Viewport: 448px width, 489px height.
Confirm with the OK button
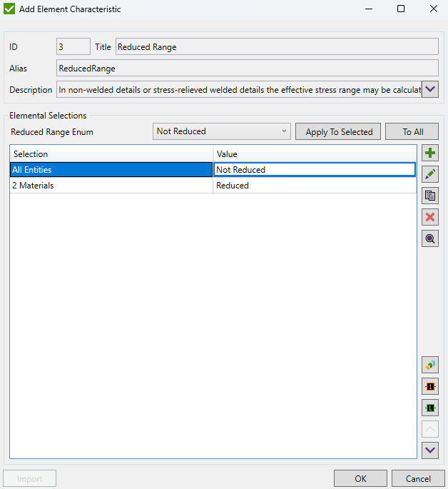tap(360, 478)
